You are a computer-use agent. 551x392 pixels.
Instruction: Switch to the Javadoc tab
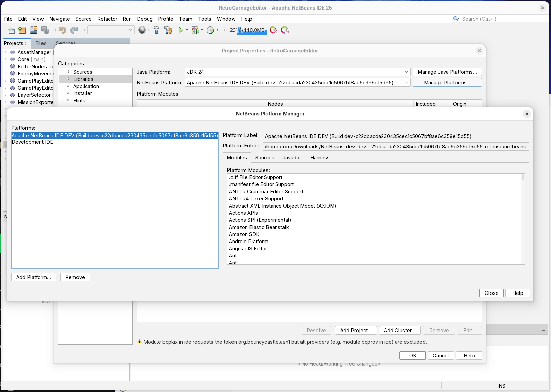[292, 158]
